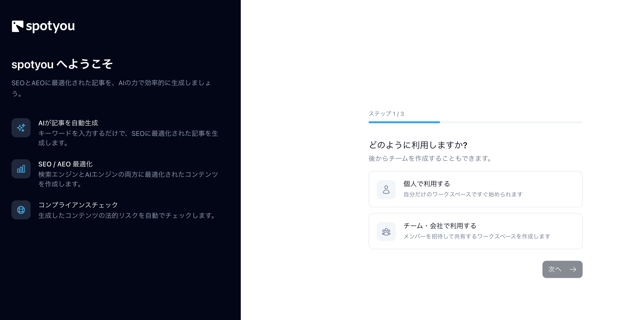Click the bar chart SEO/AEO icon
This screenshot has width=644, height=320.
21,169
